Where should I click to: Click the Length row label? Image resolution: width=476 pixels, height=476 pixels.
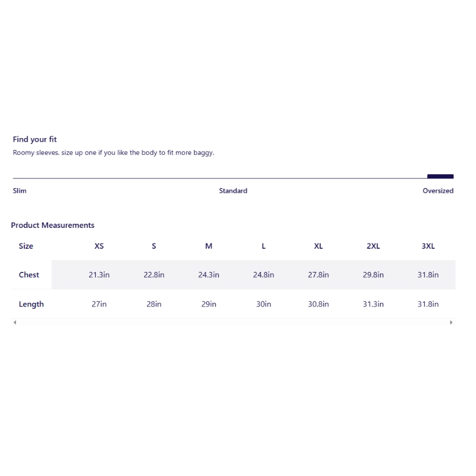[x=31, y=304]
